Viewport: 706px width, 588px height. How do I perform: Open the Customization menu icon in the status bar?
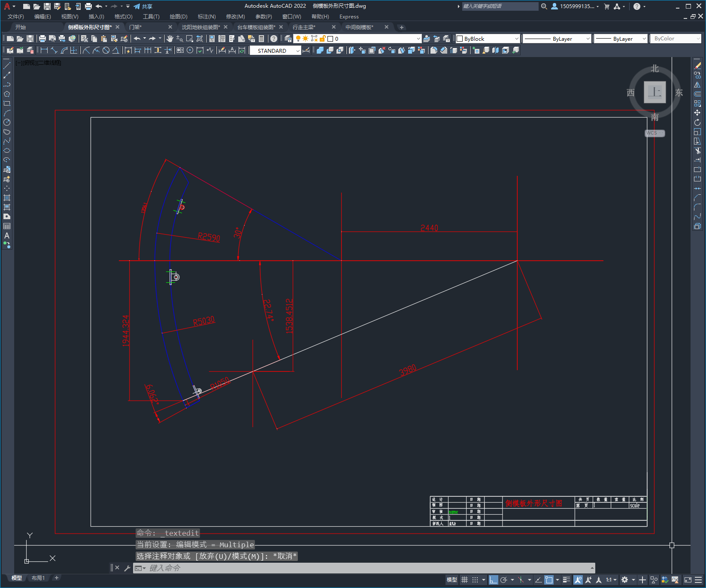699,580
